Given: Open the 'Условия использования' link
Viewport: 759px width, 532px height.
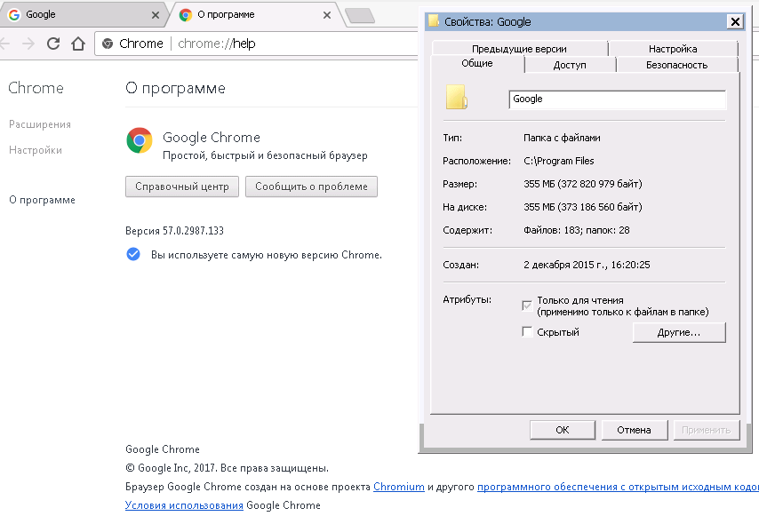Looking at the screenshot, I should [x=184, y=505].
